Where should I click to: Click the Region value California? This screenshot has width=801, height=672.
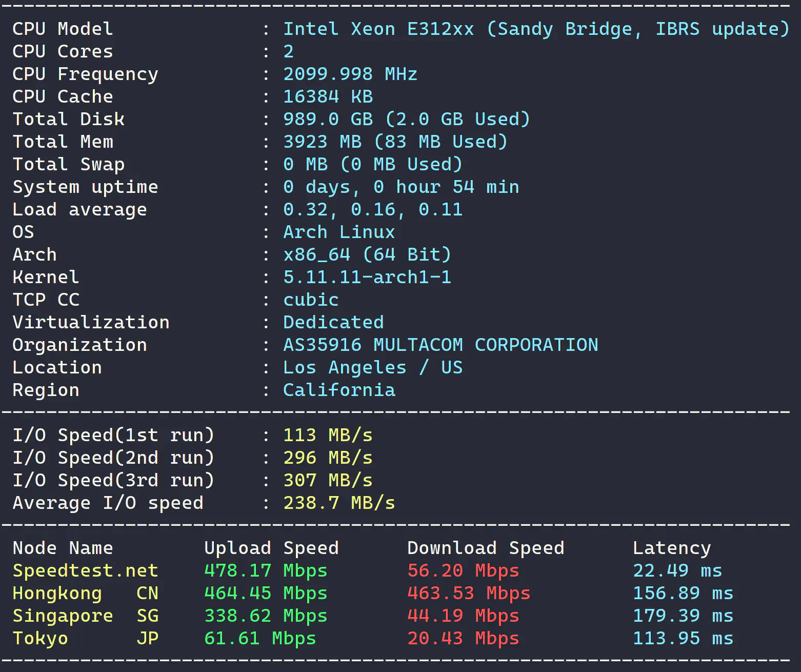tap(338, 390)
